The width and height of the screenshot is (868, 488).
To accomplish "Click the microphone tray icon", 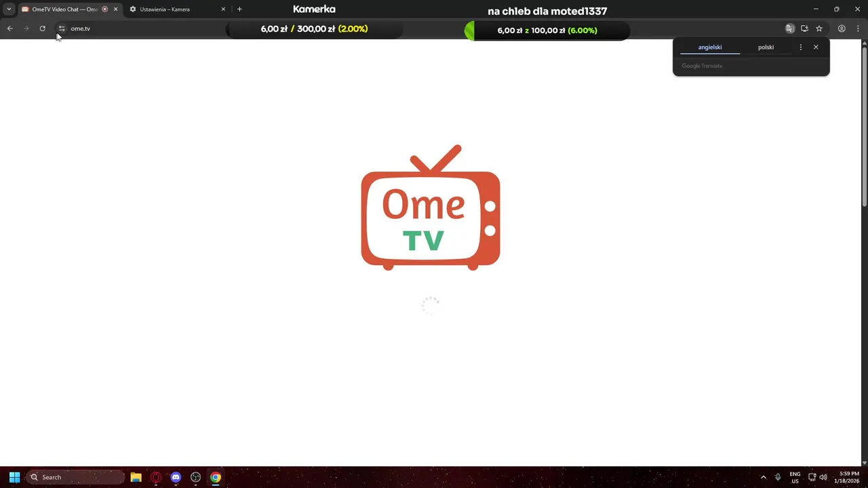I will (x=778, y=477).
